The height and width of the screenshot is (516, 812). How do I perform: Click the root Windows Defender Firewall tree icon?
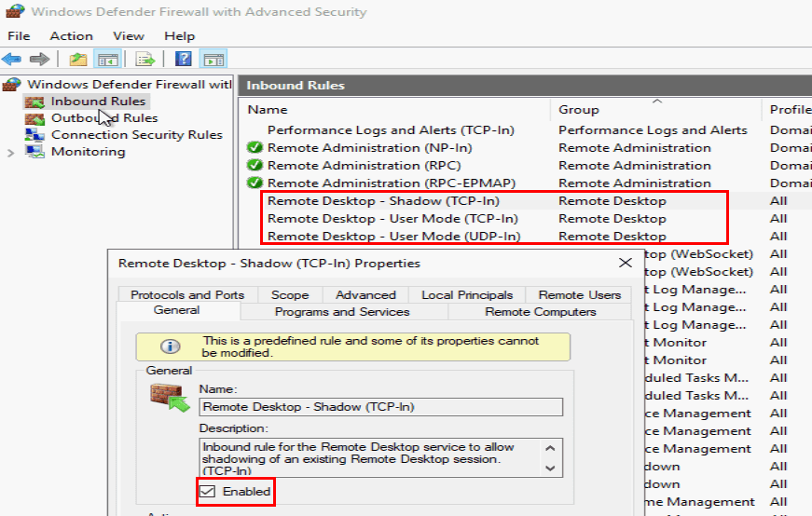pyautogui.click(x=12, y=85)
